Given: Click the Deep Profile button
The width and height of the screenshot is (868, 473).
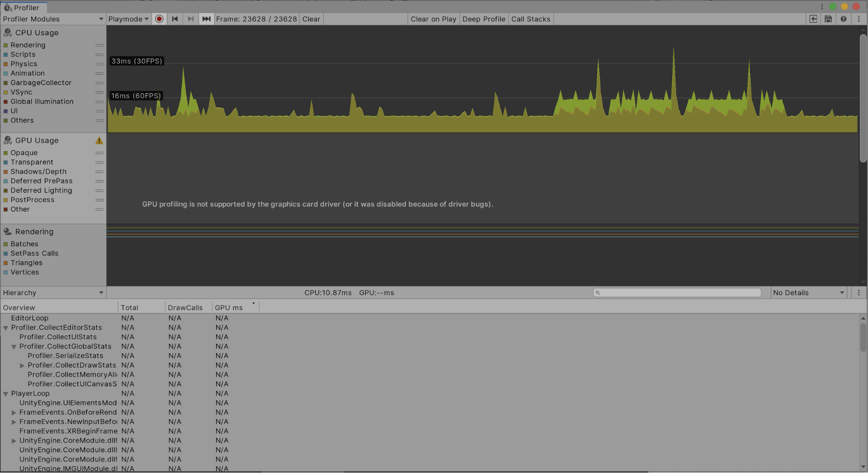Looking at the screenshot, I should pos(484,19).
